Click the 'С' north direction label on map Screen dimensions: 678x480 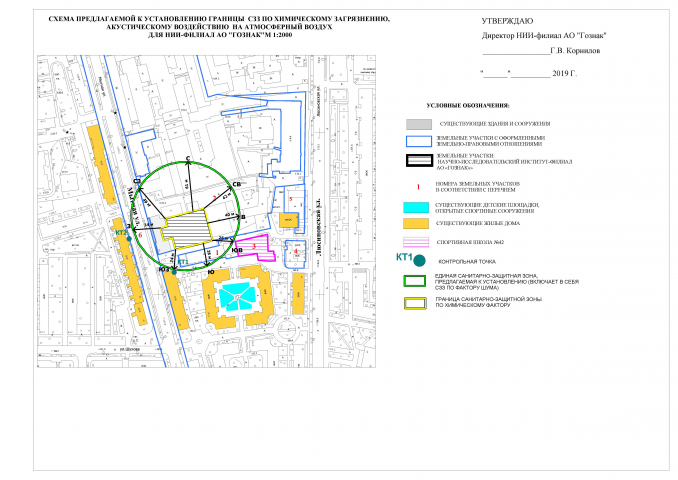point(188,158)
